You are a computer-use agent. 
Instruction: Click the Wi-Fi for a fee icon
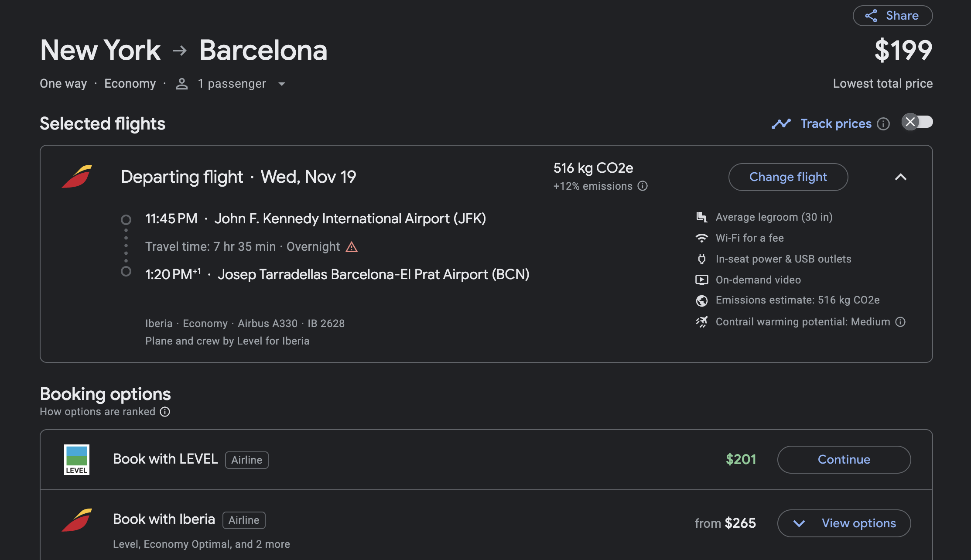[701, 238]
